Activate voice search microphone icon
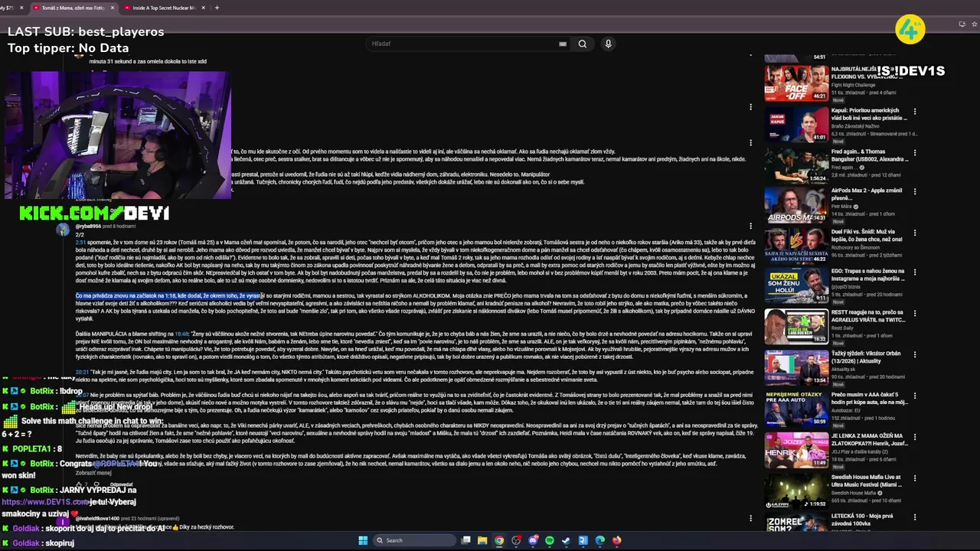This screenshot has width=980, height=551. click(608, 44)
